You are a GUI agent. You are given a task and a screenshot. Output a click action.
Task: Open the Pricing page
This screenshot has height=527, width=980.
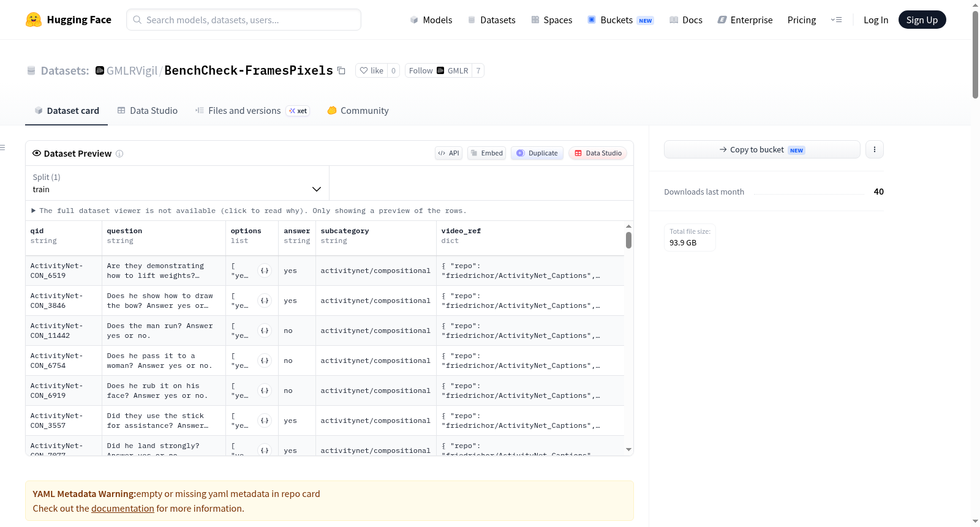click(802, 20)
